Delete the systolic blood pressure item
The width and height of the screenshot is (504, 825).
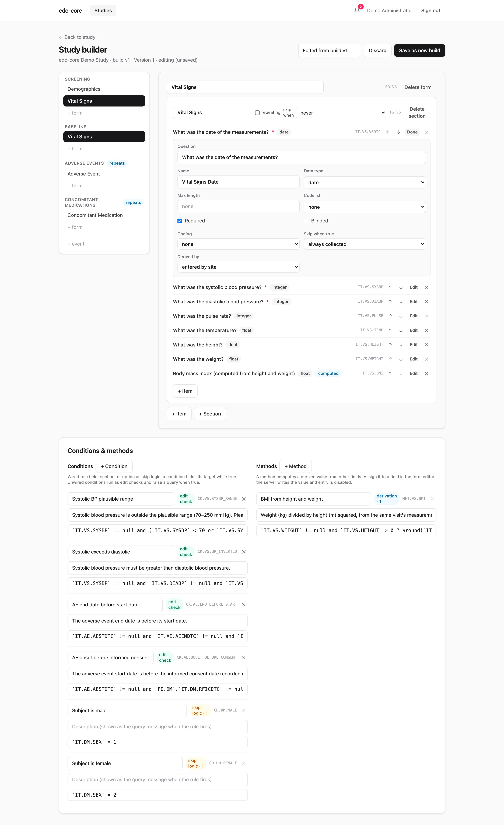click(426, 287)
